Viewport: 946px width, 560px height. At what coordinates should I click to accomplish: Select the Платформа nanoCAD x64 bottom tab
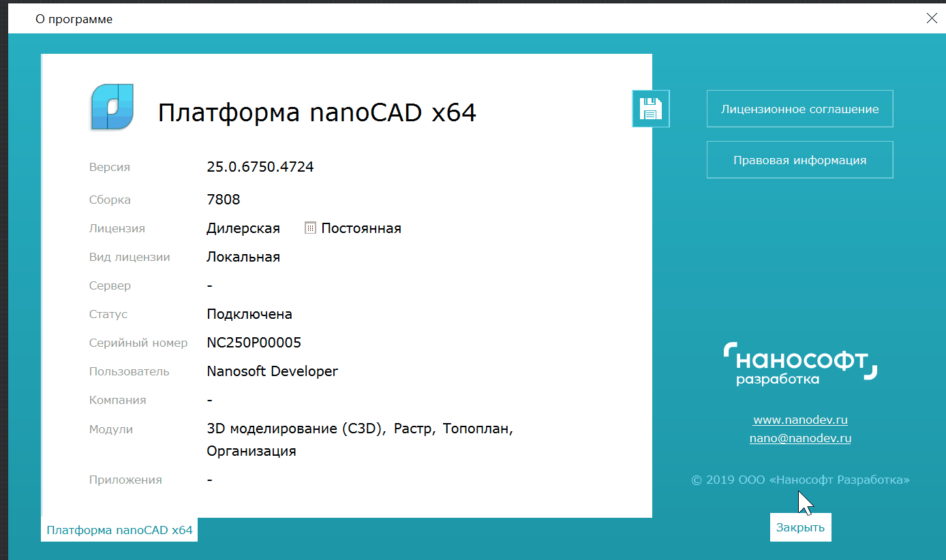[x=119, y=529]
